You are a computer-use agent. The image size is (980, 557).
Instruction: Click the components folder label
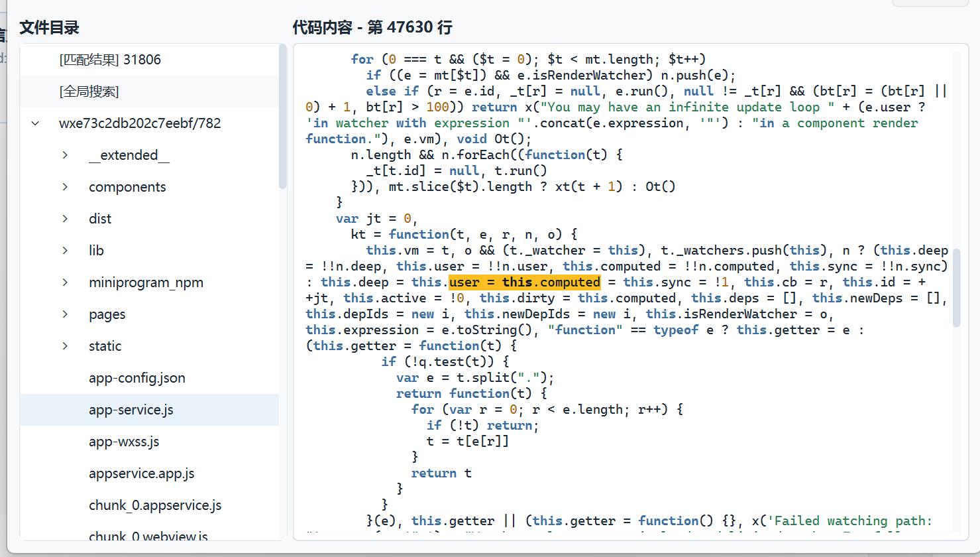tap(127, 187)
